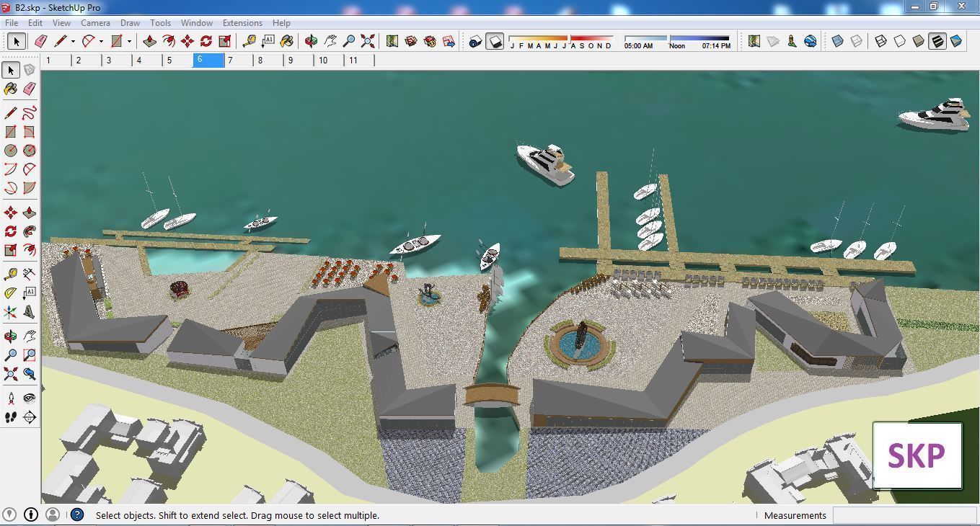The image size is (980, 526).
Task: Select Dimension tool in left toolbar
Action: [x=30, y=275]
